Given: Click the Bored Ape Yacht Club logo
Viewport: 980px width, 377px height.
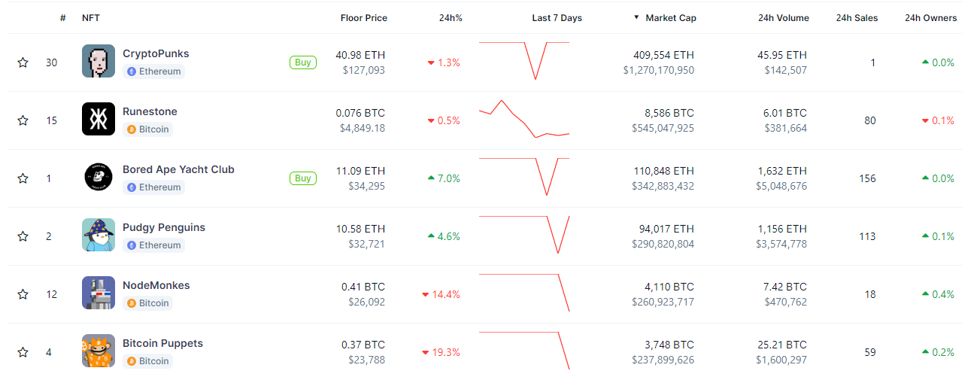Looking at the screenshot, I should point(99,177).
